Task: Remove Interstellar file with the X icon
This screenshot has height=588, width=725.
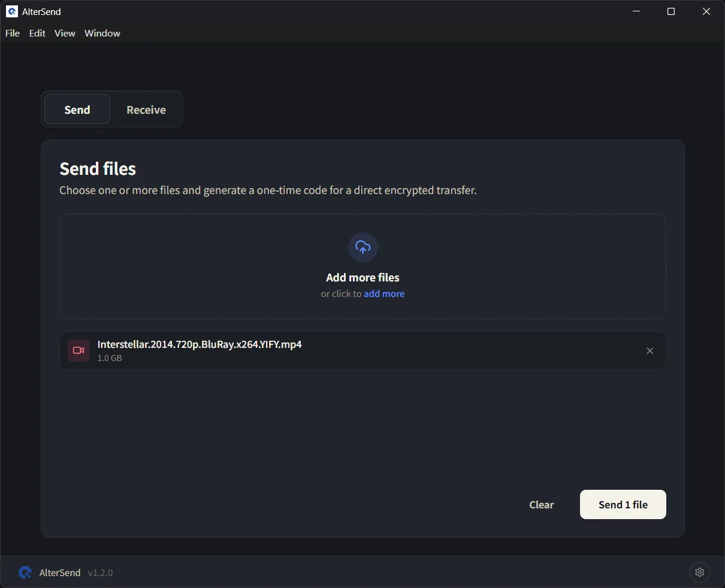Action: [x=650, y=351]
